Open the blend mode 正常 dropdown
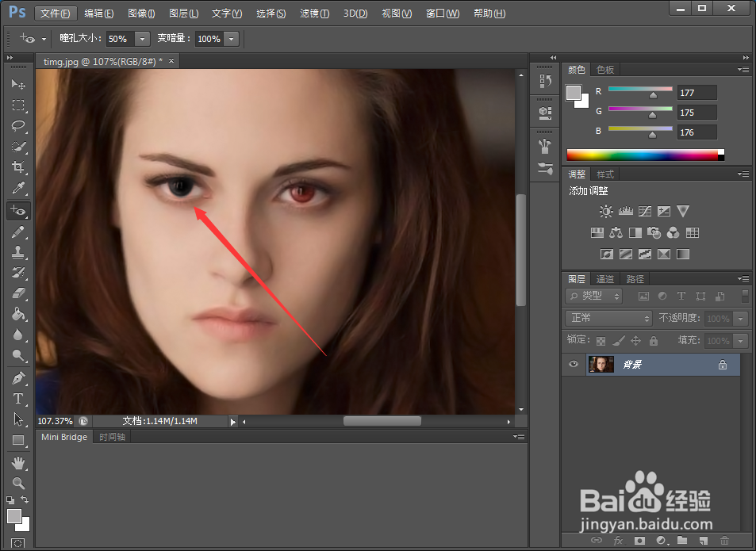Screen dimensions: 756x551 point(608,318)
